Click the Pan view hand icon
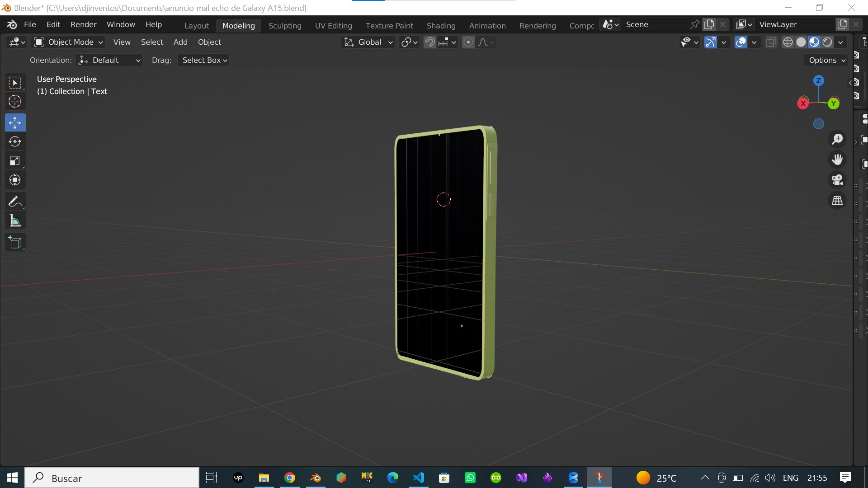This screenshot has height=488, width=868. pos(837,160)
